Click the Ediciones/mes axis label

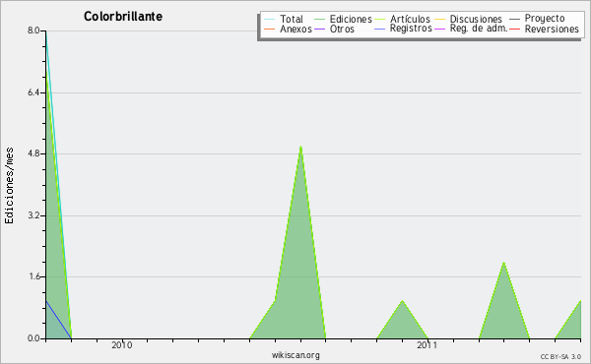coord(9,186)
